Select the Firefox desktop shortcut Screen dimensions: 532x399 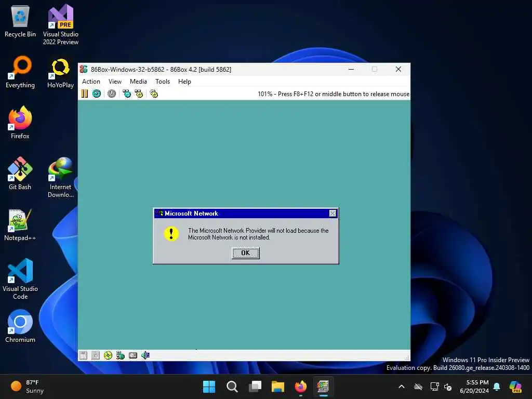point(20,122)
